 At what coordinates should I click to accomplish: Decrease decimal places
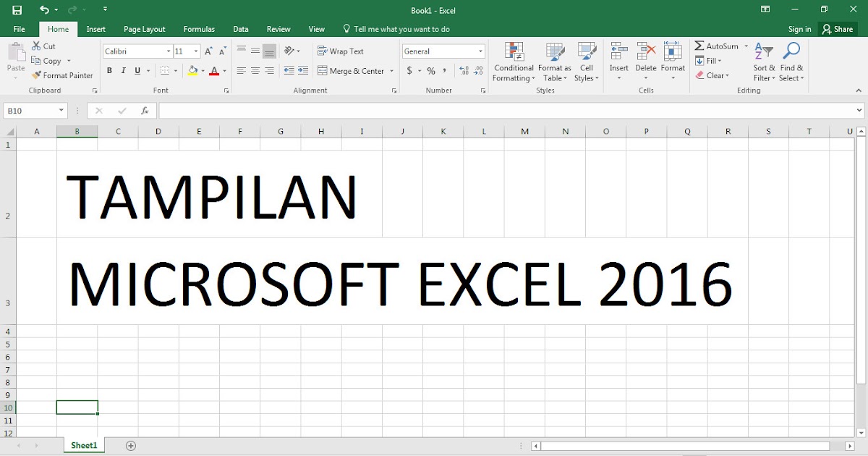(479, 71)
